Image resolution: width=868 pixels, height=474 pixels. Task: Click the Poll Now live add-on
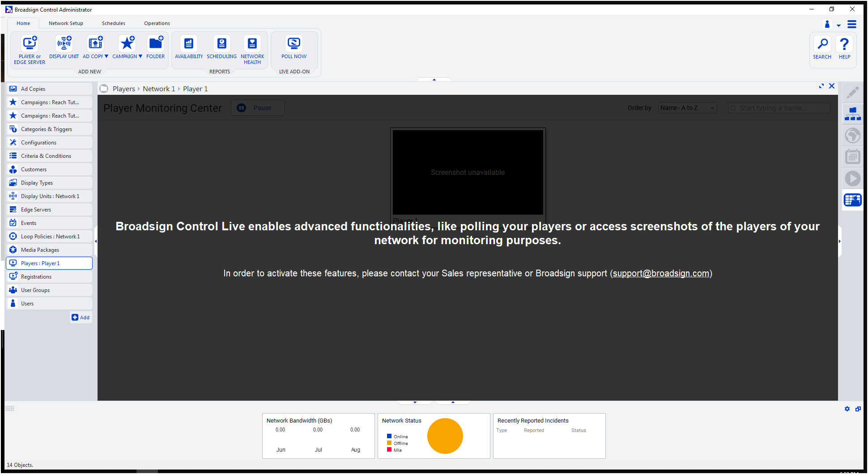(294, 47)
